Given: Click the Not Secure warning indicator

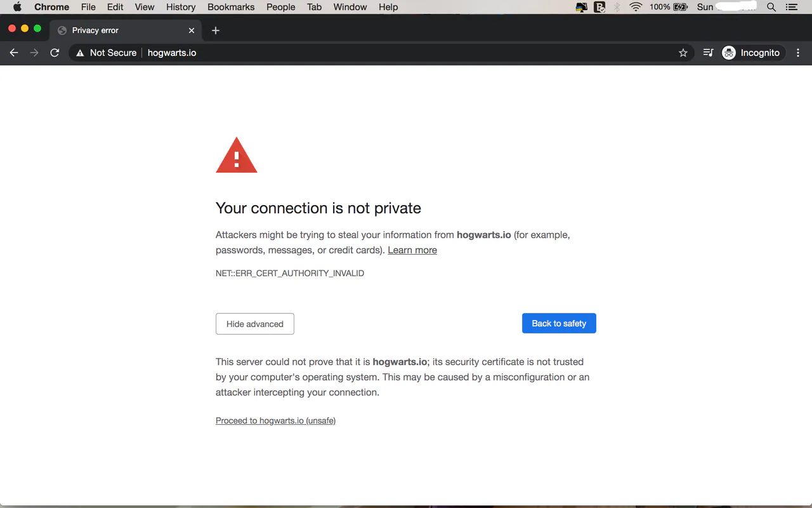Looking at the screenshot, I should click(x=106, y=53).
